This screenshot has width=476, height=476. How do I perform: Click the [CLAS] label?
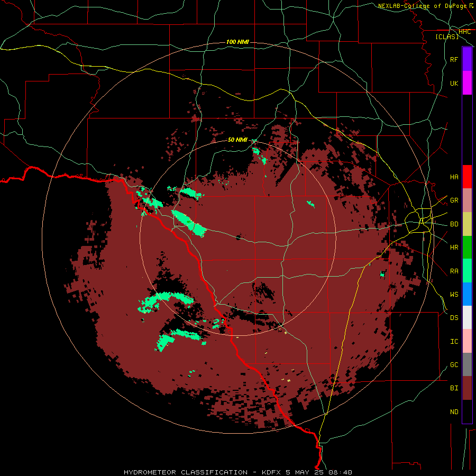pos(447,36)
